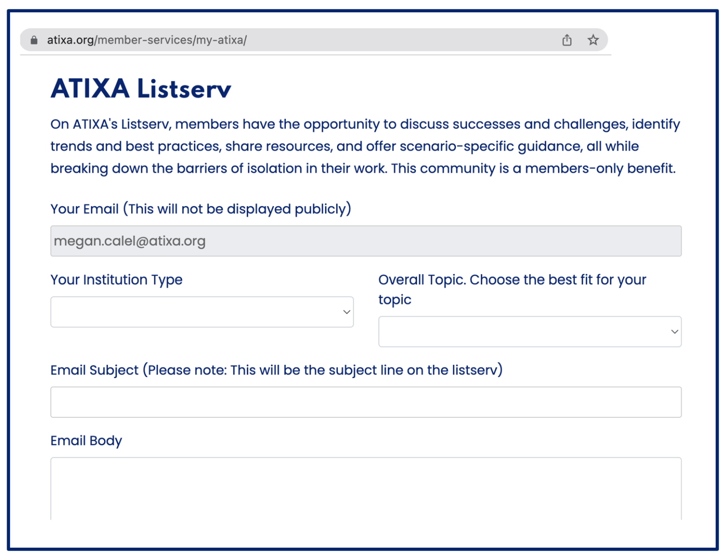Open the Overall Topic dropdown
This screenshot has width=728, height=560.
[x=530, y=332]
